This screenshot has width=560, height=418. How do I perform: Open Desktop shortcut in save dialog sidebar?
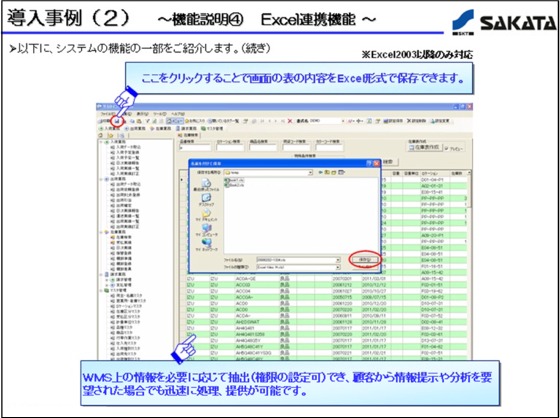point(206,200)
